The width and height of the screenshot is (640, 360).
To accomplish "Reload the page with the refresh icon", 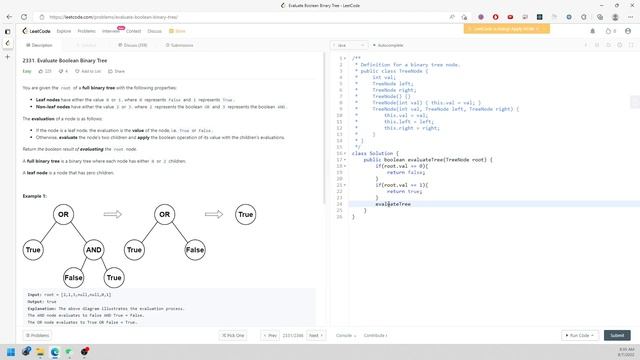I will [24, 17].
